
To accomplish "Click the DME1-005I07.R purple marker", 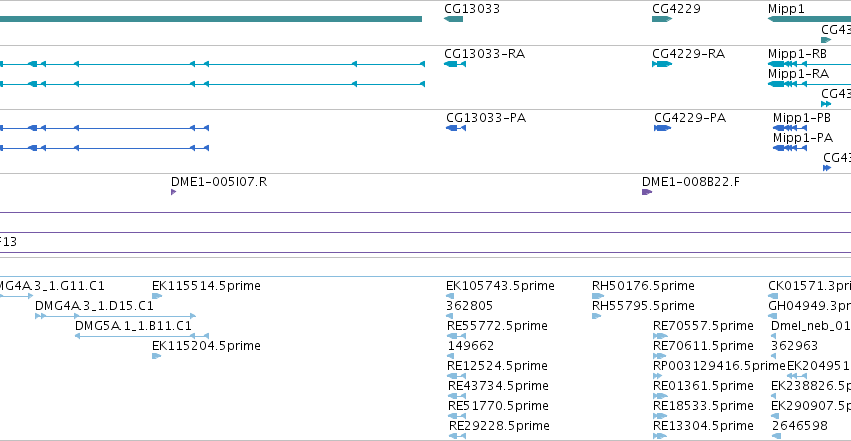I will tap(174, 192).
